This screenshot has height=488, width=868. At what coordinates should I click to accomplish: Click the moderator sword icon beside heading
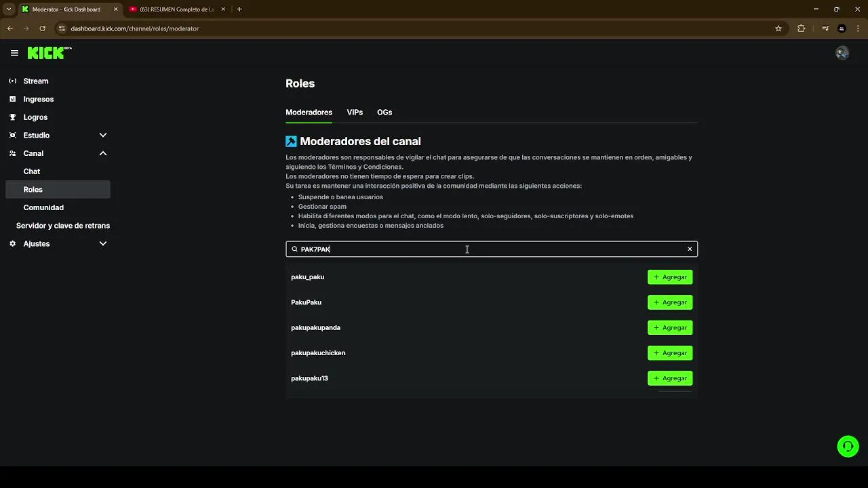point(291,142)
